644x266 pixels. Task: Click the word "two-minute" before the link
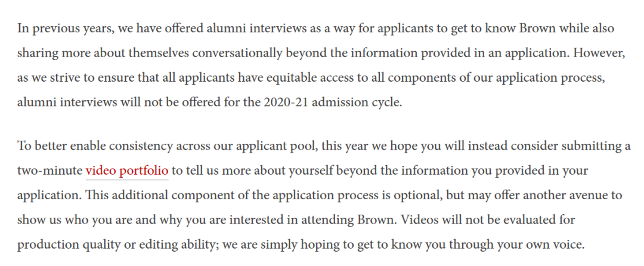click(49, 171)
